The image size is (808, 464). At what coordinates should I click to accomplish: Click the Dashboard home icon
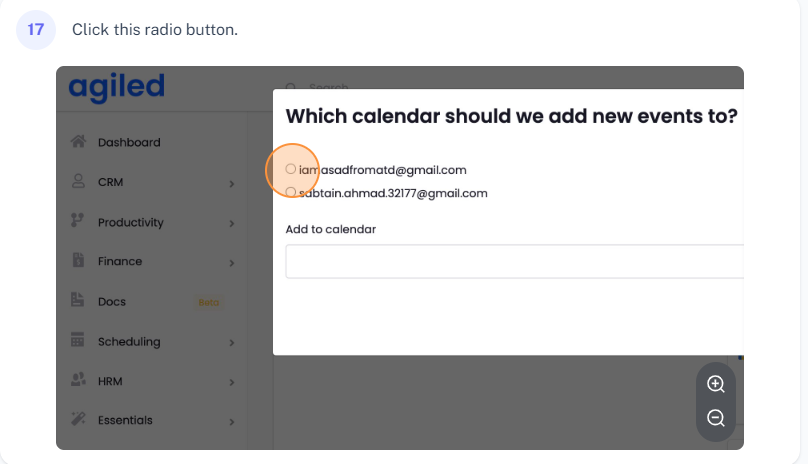click(x=78, y=142)
